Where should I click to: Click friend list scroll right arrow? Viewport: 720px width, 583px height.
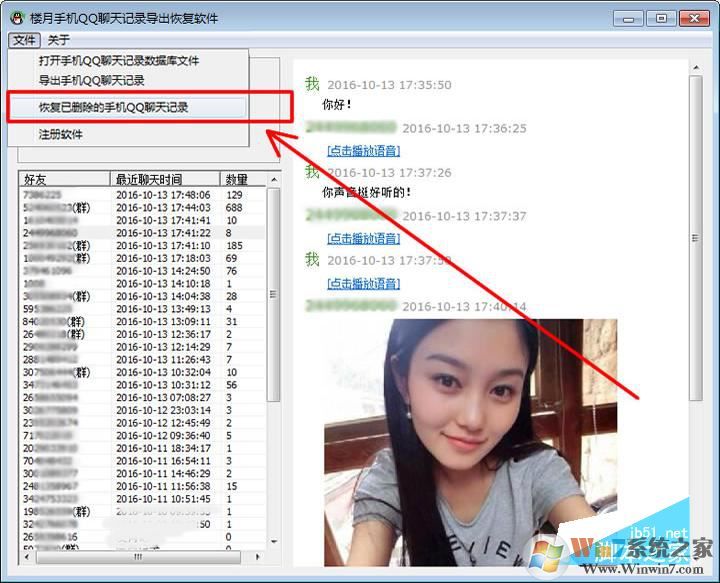tap(257, 557)
